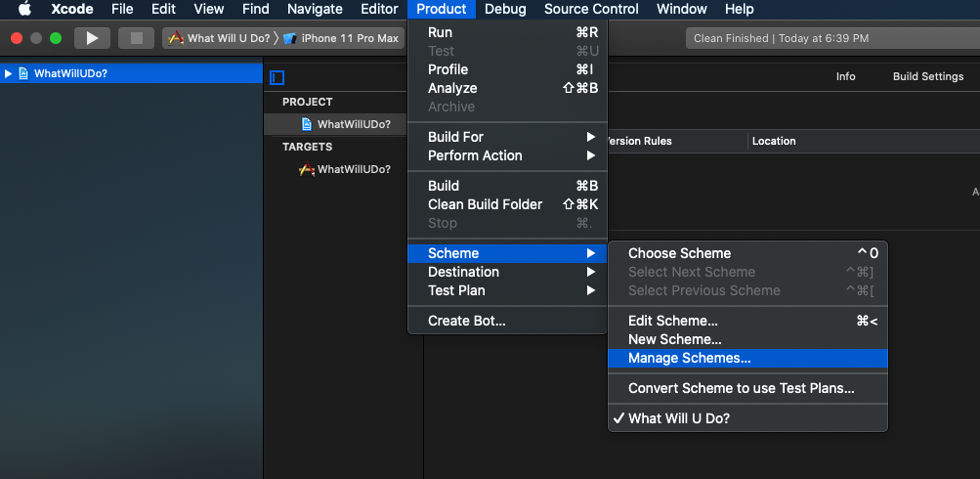Expand the WhatWillUDo? project disclosure triangle
The height and width of the screenshot is (479, 980).
8,73
